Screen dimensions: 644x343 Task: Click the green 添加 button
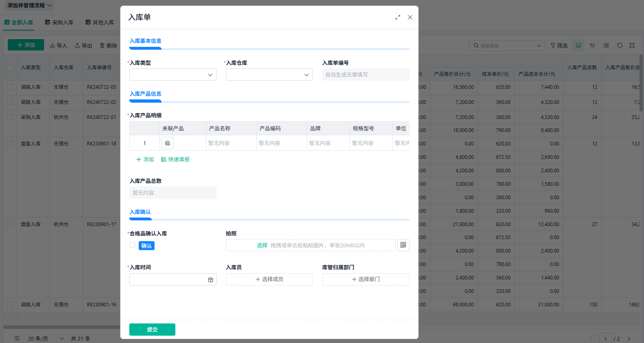click(26, 45)
